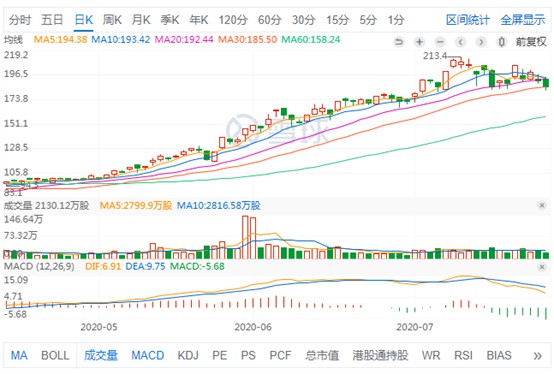Switch to 60分 interval
The width and height of the screenshot is (554, 374).
tap(270, 20)
